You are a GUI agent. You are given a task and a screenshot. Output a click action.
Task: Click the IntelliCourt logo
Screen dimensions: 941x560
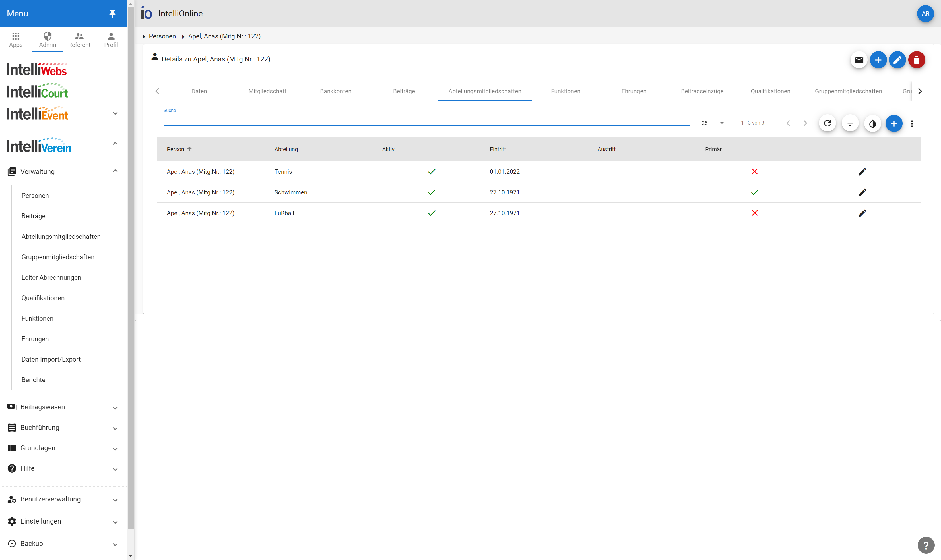pyautogui.click(x=37, y=91)
